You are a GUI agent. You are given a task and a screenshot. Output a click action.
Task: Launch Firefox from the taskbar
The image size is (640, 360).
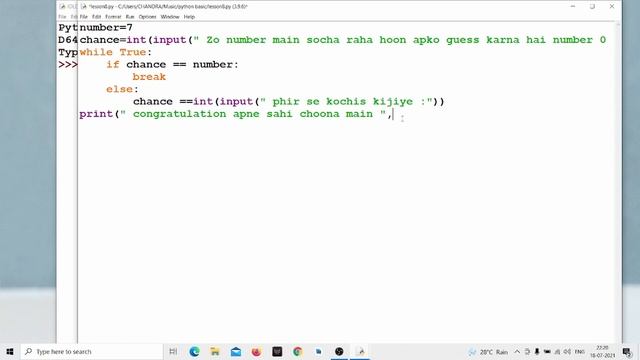click(256, 351)
